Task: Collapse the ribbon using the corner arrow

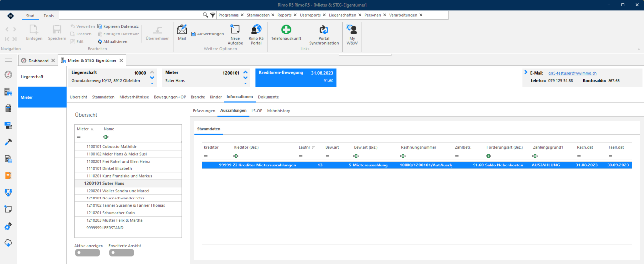Action: (x=639, y=49)
